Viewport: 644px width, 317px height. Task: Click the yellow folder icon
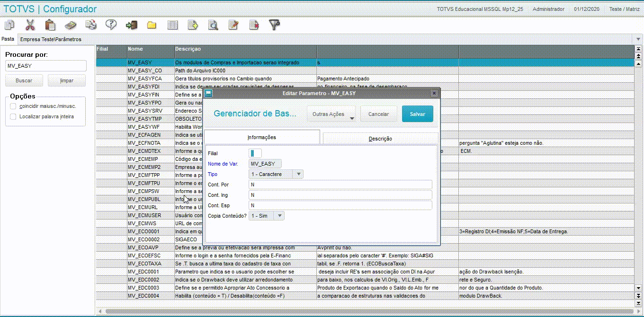click(152, 25)
